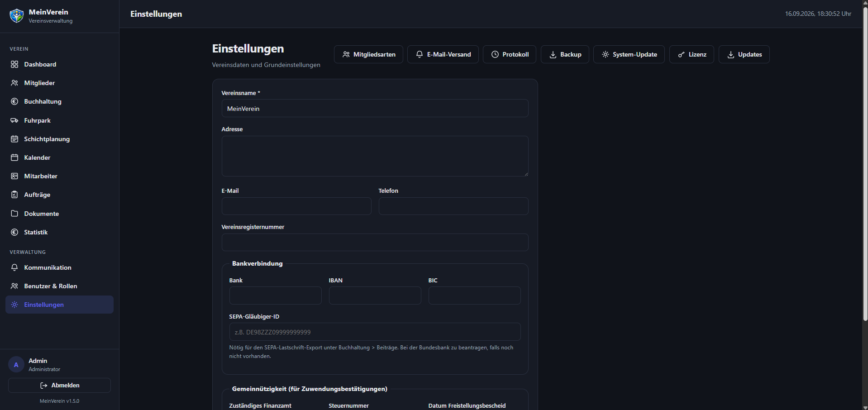Screen dimensions: 868x410
Task: Click the BIC input field
Action: pyautogui.click(x=474, y=296)
